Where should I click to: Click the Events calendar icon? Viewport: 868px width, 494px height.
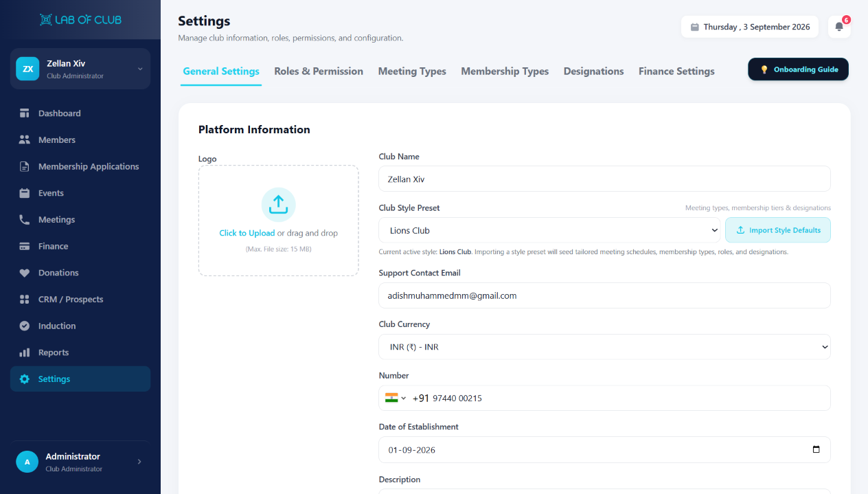coord(25,193)
